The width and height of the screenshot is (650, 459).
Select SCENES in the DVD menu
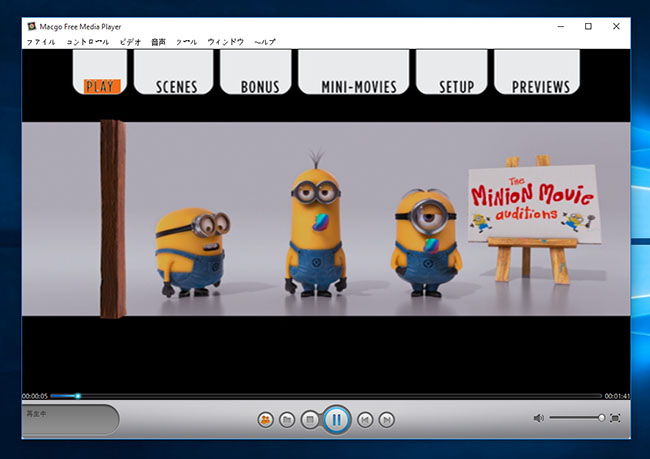tap(176, 87)
